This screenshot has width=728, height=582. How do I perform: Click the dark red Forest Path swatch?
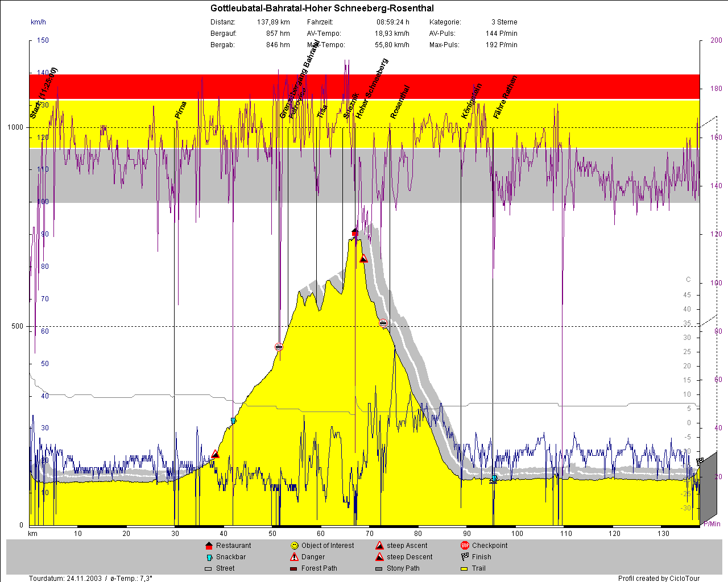coord(293,568)
